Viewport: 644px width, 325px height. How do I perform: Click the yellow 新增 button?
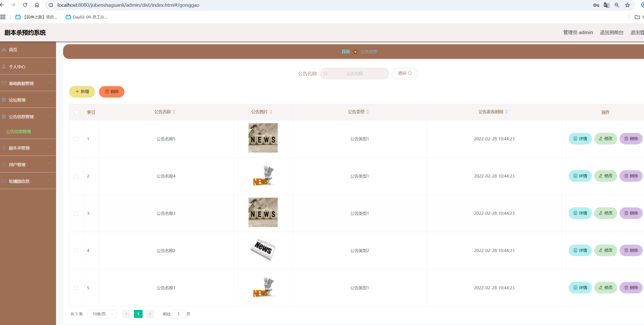pyautogui.click(x=82, y=92)
